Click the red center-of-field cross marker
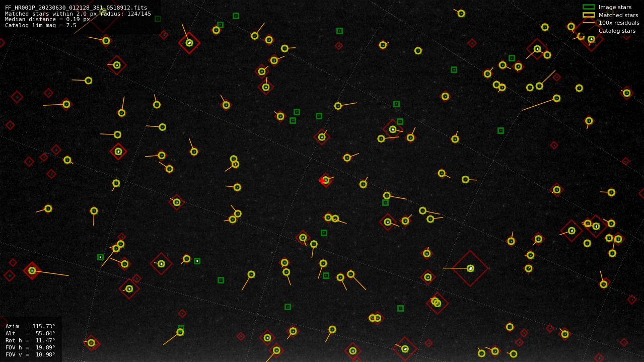Image resolution: width=644 pixels, height=362 pixels. pyautogui.click(x=322, y=180)
